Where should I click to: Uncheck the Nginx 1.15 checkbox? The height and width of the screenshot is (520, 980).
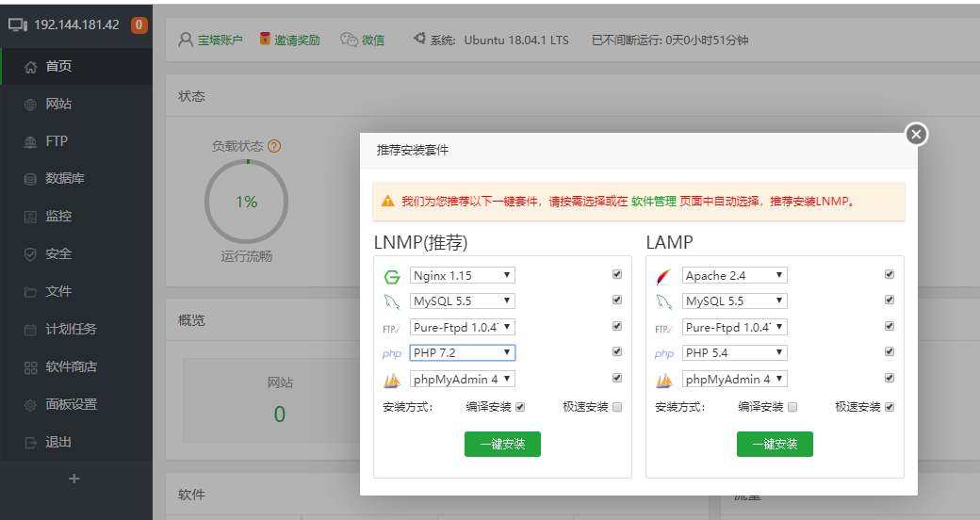tap(617, 274)
